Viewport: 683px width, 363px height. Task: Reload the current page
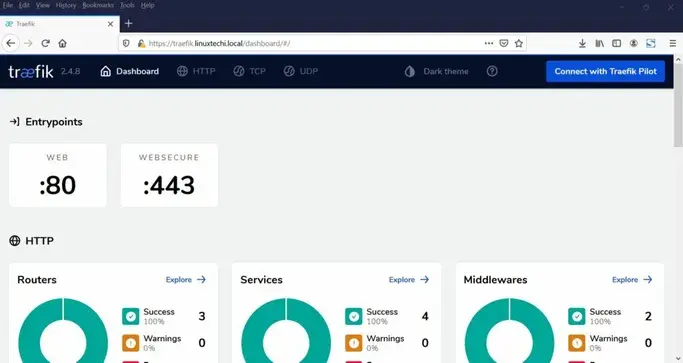[45, 43]
